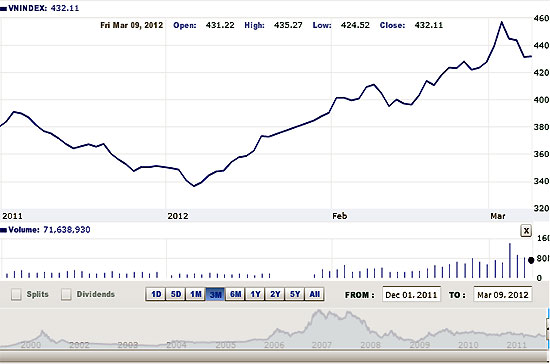Screen dimensions: 550x364
Task: Select the 1M time range
Action: [x=195, y=294]
